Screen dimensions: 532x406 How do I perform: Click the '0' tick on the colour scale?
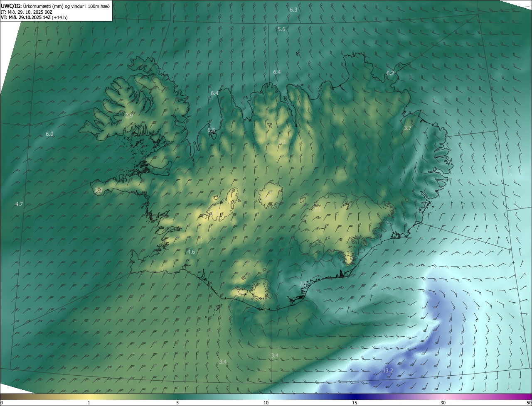click(x=1, y=403)
